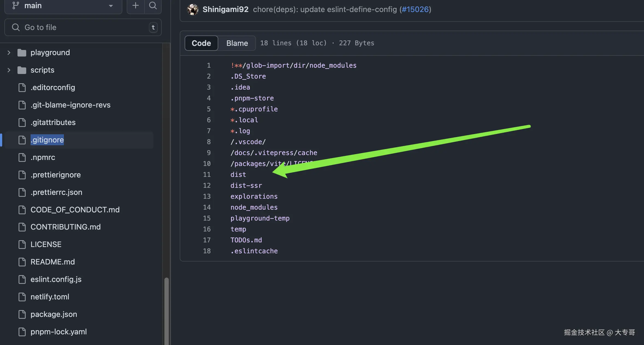The width and height of the screenshot is (644, 345).
Task: Click the scripts folder icon
Action: [x=22, y=70]
